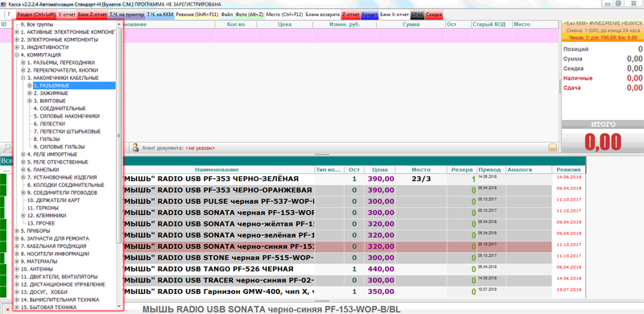The image size is (644, 314).
Task: Click the red Z-отчет button
Action: (351, 14)
